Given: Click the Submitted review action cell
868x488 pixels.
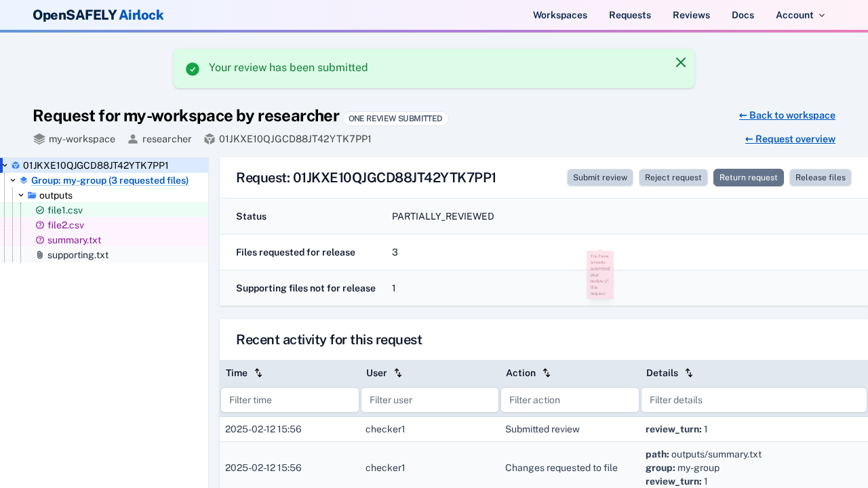Looking at the screenshot, I should coord(542,429).
